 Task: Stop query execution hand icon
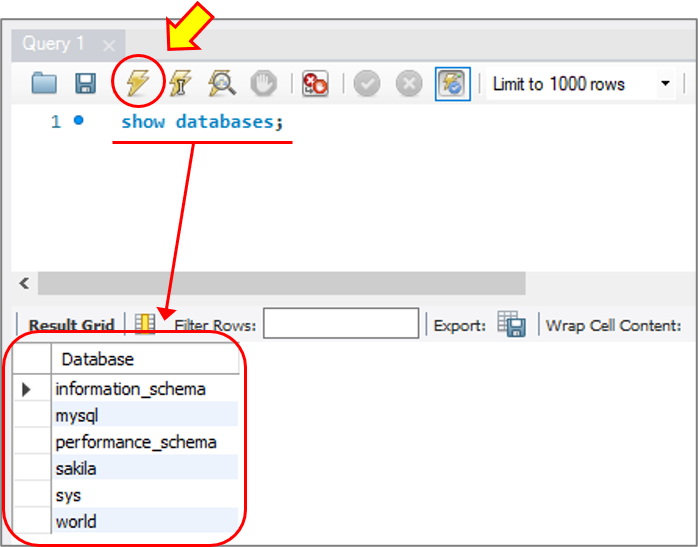point(264,83)
